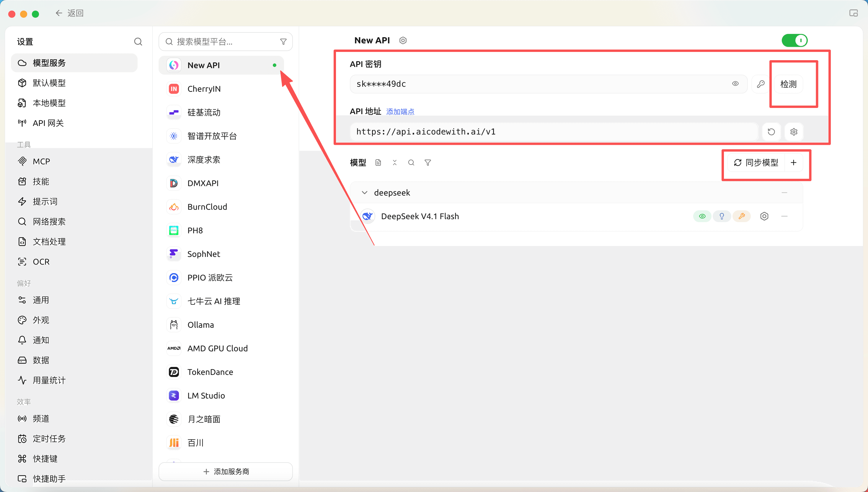This screenshot has width=868, height=492.
Task: Open the 用量统计 usage statistics section
Action: 74,380
